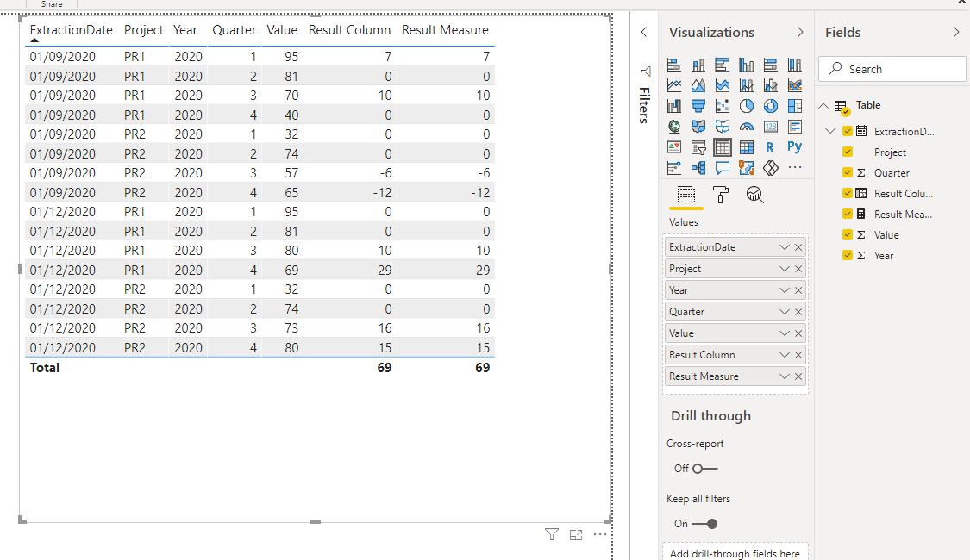Open dropdown for Quarter in Values

coord(785,312)
